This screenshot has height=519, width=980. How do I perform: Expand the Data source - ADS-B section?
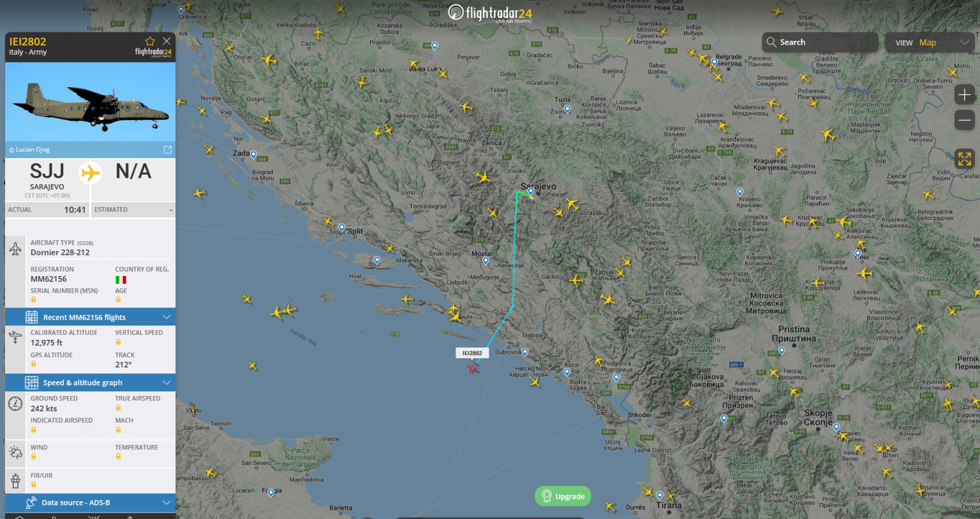coord(90,502)
